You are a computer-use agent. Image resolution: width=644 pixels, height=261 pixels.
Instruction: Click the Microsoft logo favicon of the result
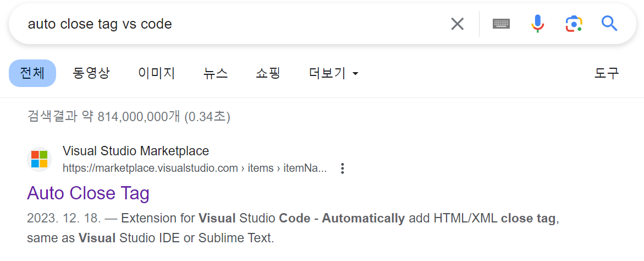click(x=40, y=159)
